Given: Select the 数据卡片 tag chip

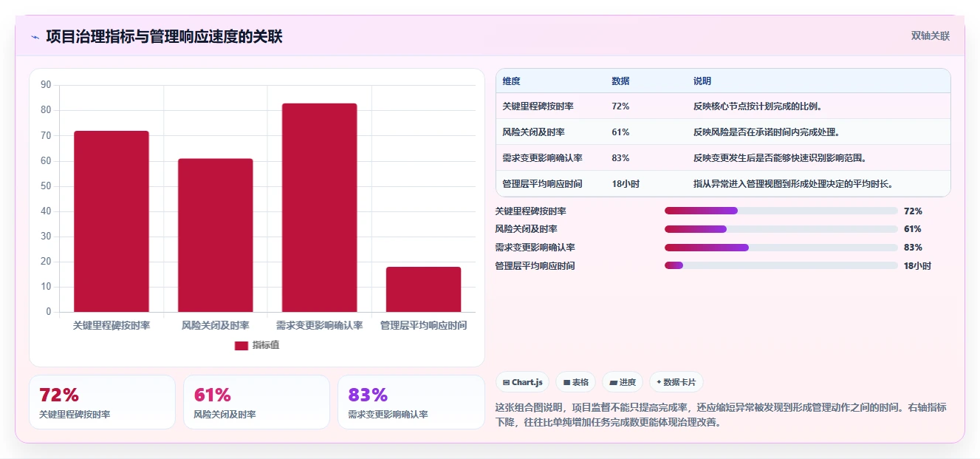Looking at the screenshot, I should point(676,382).
